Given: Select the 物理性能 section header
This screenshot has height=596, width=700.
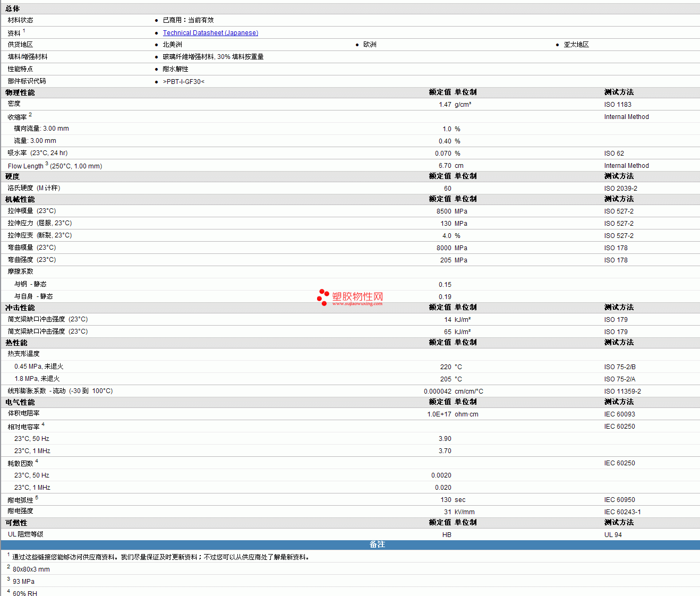Looking at the screenshot, I should pos(20,92).
